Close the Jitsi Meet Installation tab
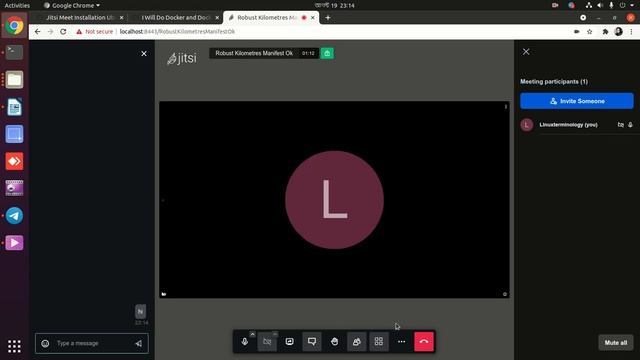Image resolution: width=640 pixels, height=360 pixels. (x=121, y=18)
